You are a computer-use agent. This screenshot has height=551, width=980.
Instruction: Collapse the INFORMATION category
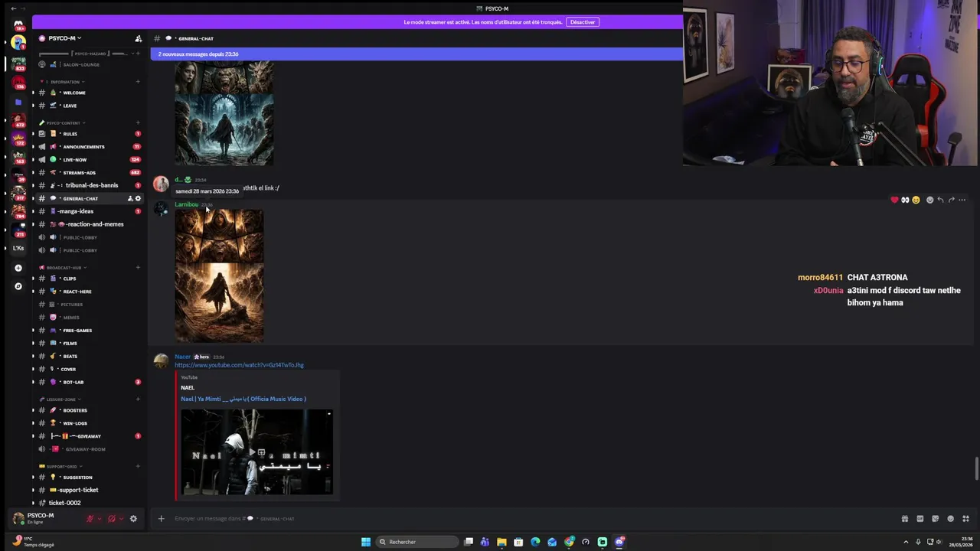66,82
